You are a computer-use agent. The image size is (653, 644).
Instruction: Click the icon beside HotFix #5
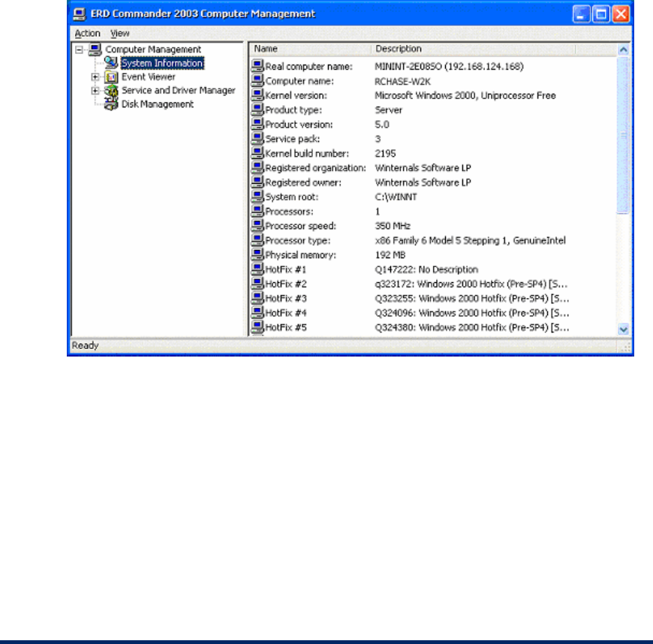point(257,327)
